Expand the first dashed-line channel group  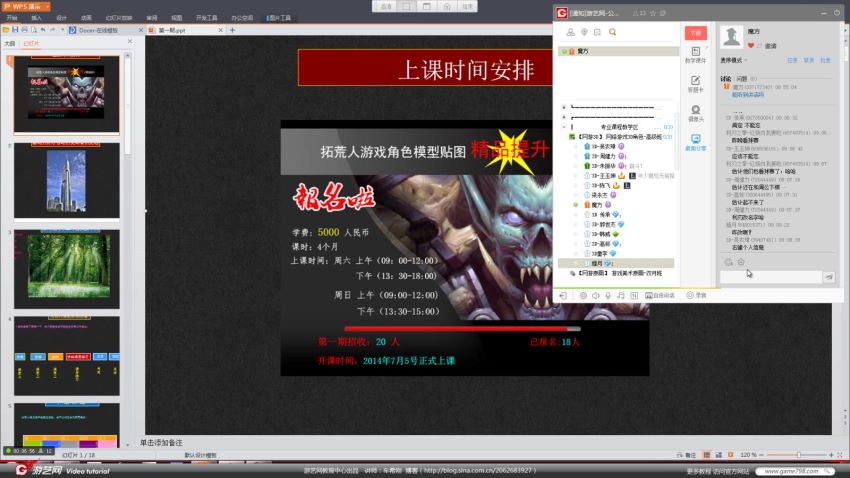[x=564, y=107]
